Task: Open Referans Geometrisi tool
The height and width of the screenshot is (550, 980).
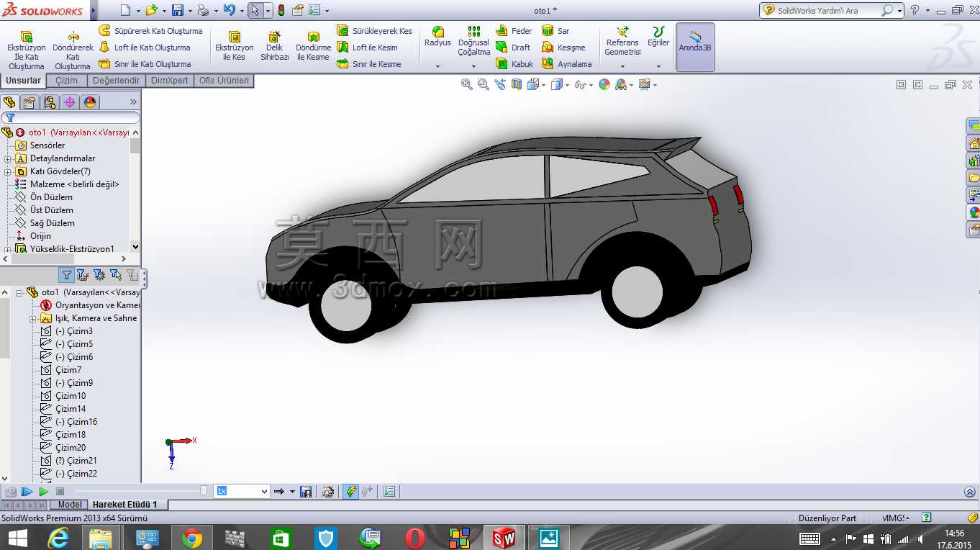Action: (x=622, y=40)
